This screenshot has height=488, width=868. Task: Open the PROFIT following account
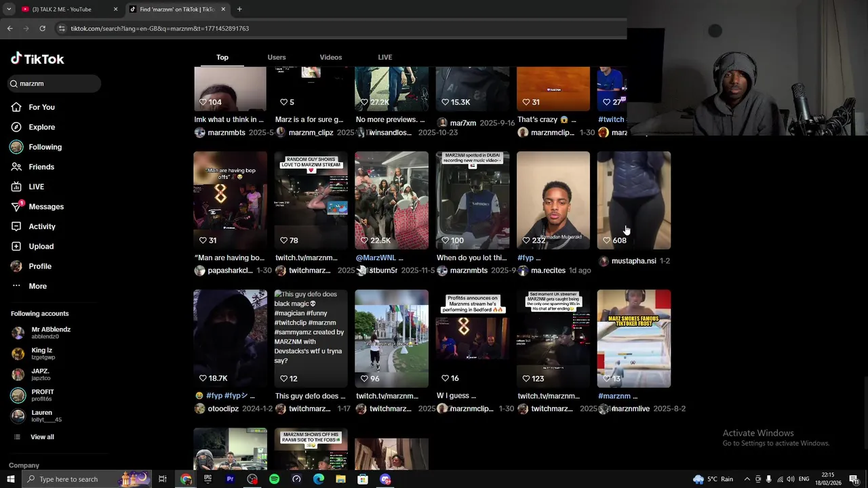coord(33,395)
